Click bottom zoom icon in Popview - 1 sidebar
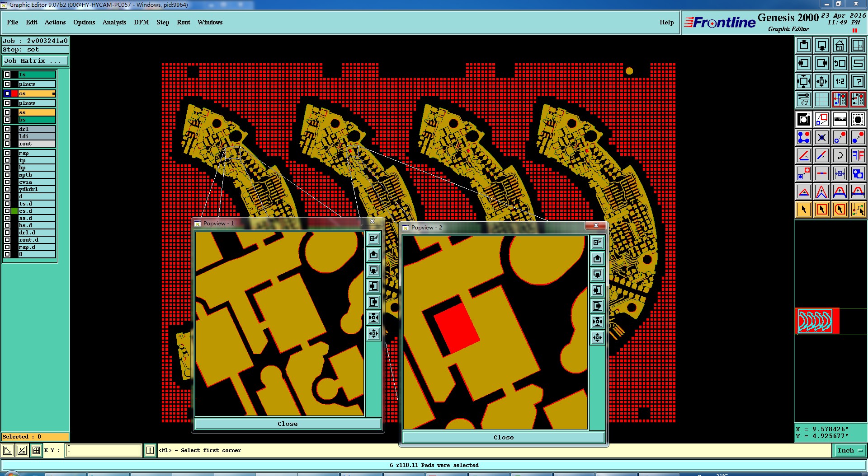Viewport: 868px width, 476px height. coord(373,334)
